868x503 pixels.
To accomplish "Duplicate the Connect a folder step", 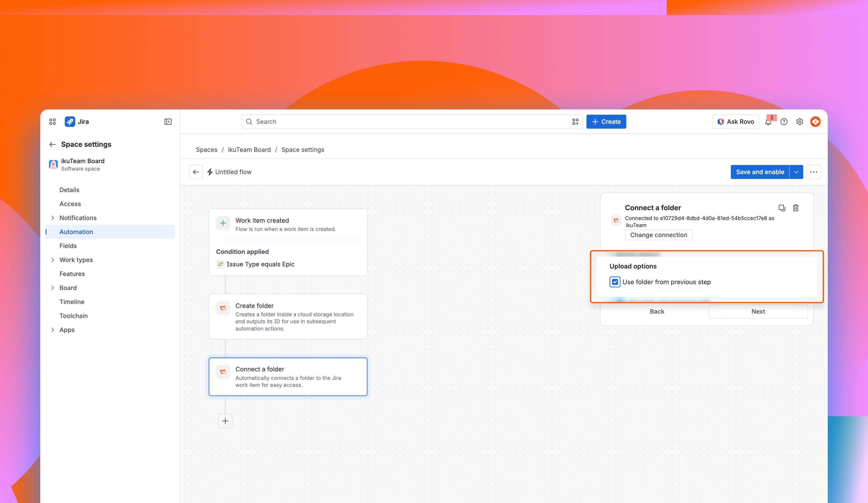I will 782,207.
